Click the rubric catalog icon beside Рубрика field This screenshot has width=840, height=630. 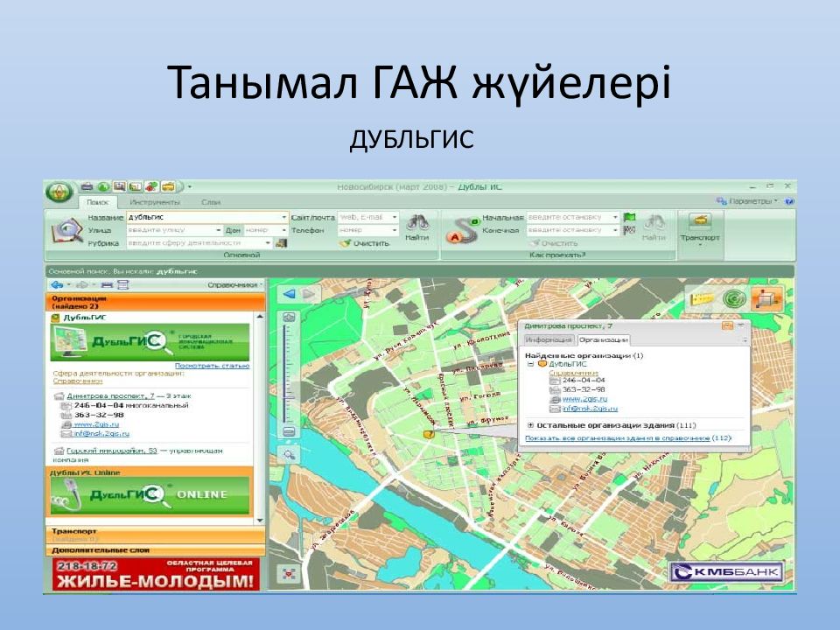281,243
